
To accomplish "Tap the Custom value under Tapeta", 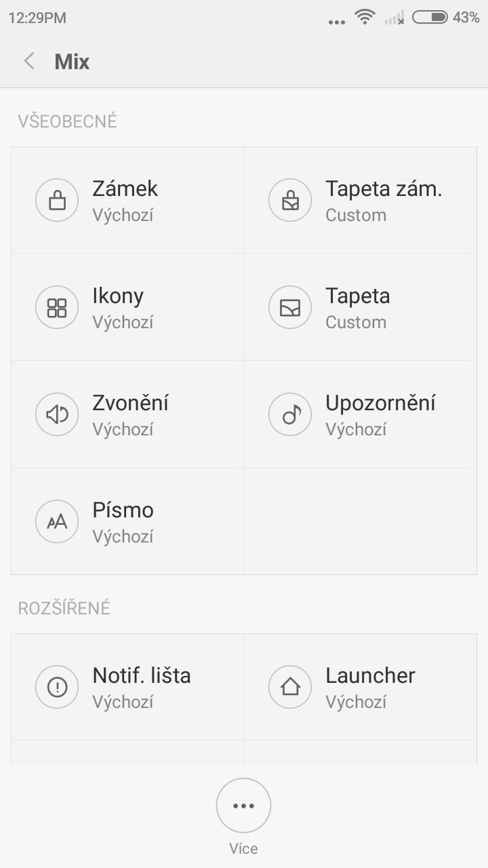I will tap(356, 323).
